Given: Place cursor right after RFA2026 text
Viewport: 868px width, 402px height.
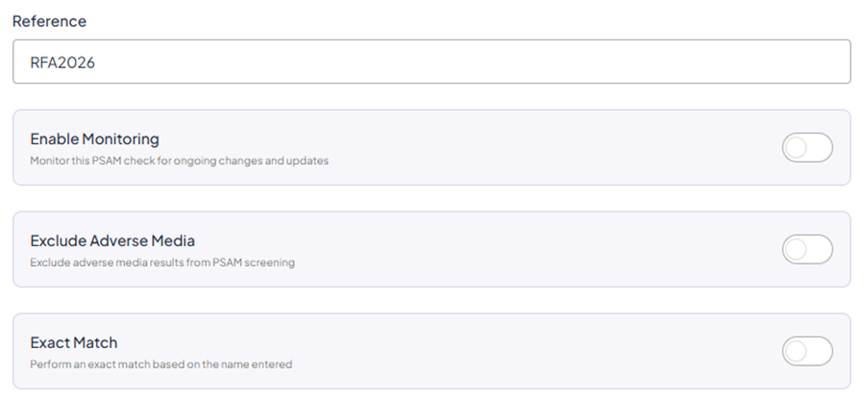Looking at the screenshot, I should (95, 62).
